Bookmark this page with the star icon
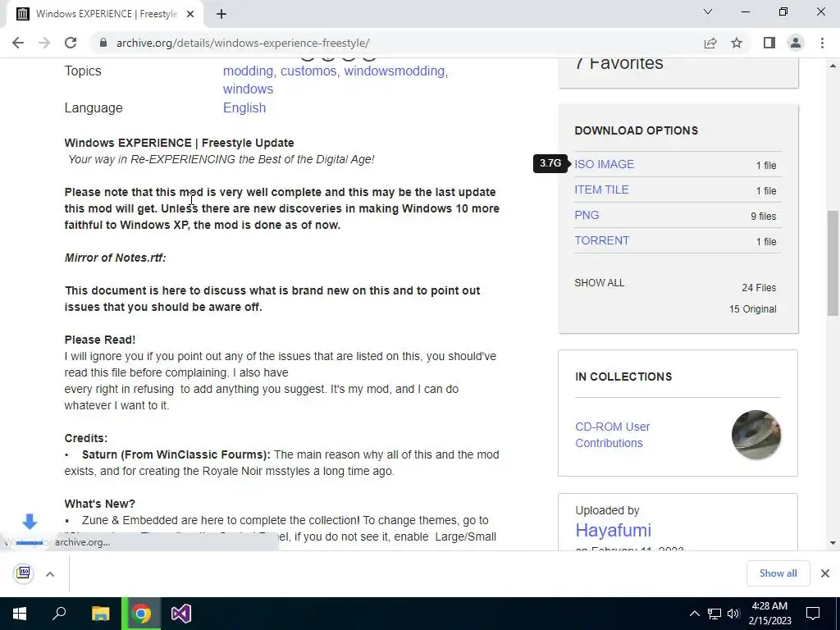Viewport: 840px width, 630px height. (737, 43)
